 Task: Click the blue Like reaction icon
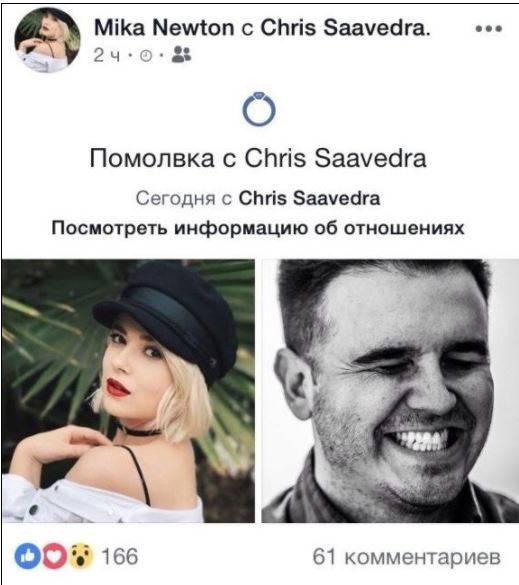pos(27,556)
